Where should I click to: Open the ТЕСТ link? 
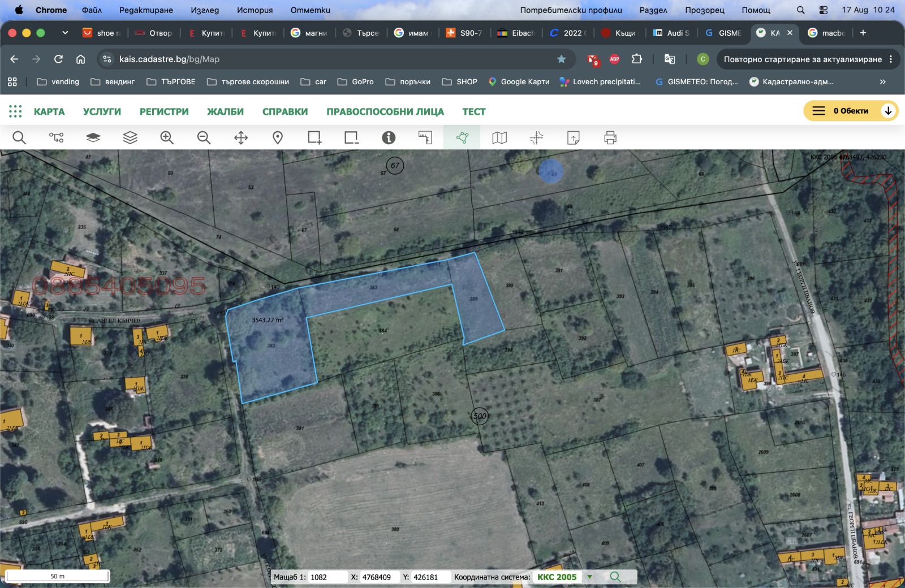coord(474,111)
